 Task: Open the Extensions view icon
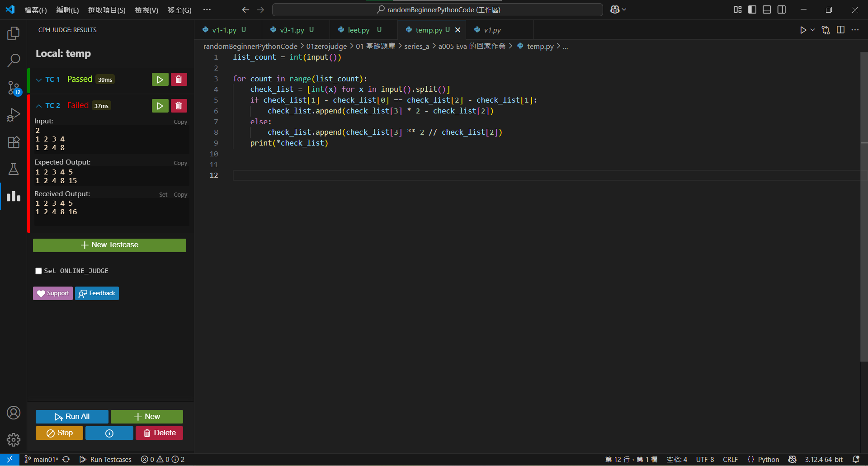[x=14, y=142]
